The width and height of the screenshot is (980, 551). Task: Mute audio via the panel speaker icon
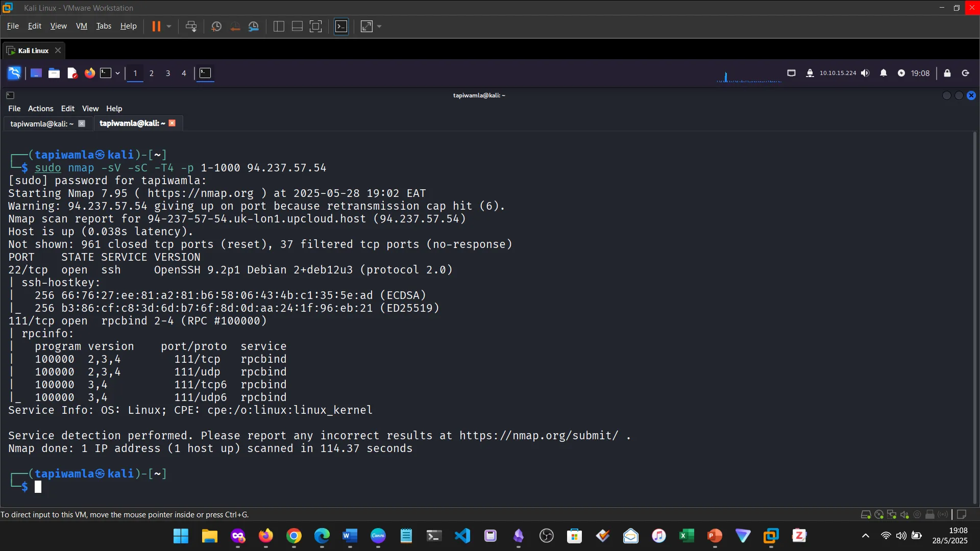(x=866, y=73)
